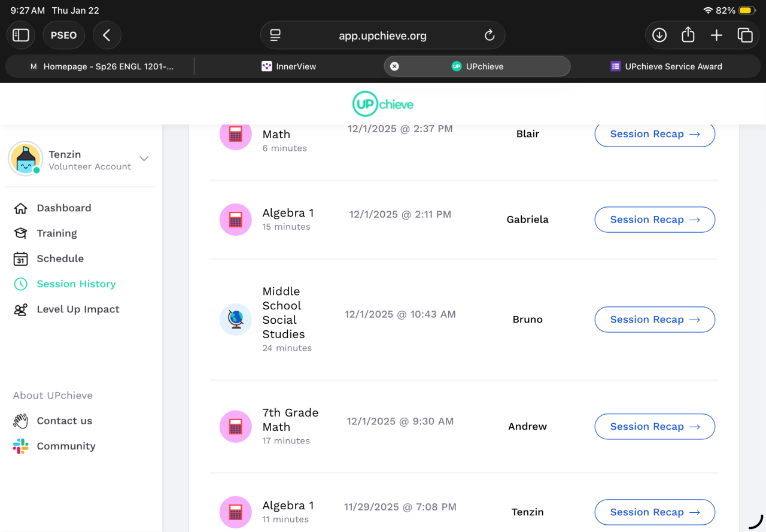Open Safari downloads icon
The width and height of the screenshot is (766, 532).
[659, 35]
